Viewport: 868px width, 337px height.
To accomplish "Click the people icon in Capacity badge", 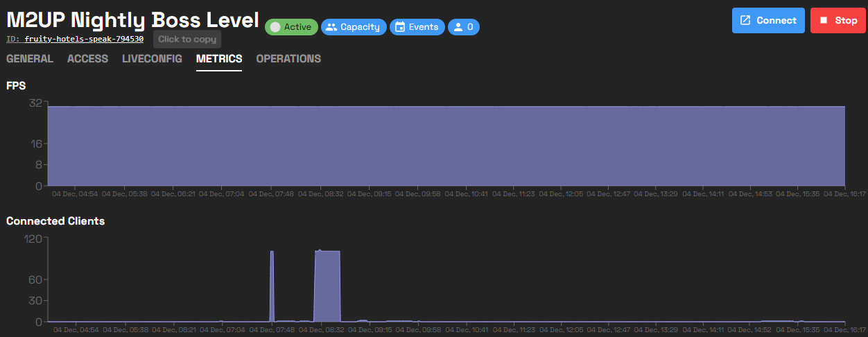I will click(331, 27).
